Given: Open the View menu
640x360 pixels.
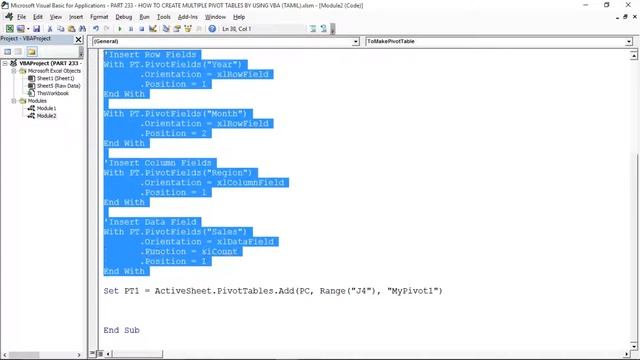Looking at the screenshot, I should point(56,17).
